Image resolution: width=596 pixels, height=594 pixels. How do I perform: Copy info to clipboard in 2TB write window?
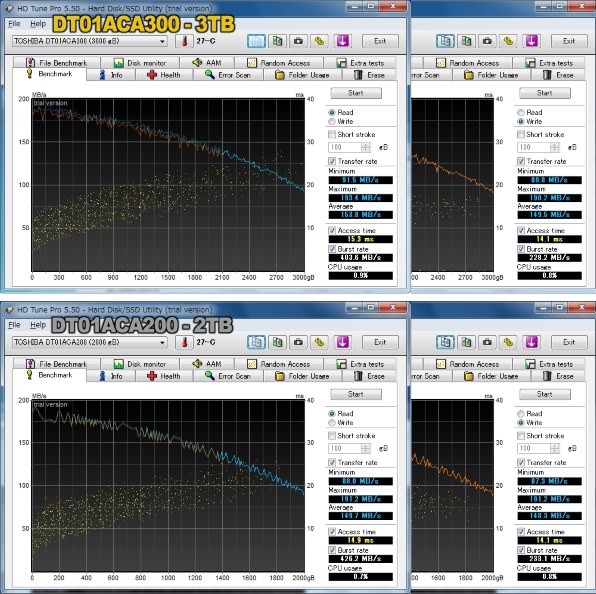pyautogui.click(x=445, y=342)
